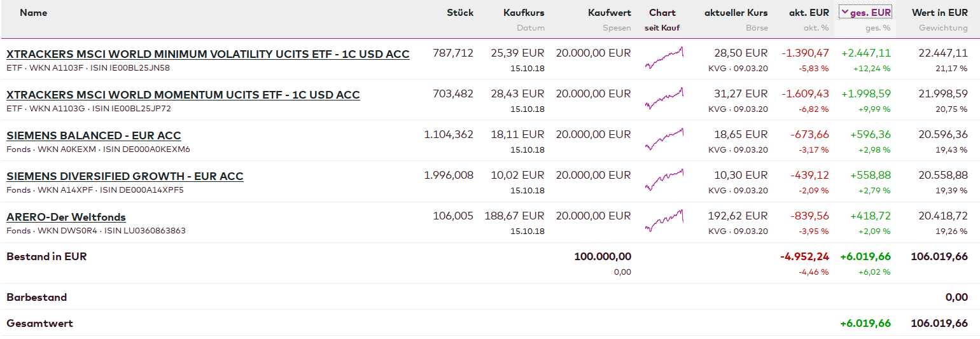Expand the ges. EUR sort dropdown arrow
This screenshot has width=980, height=339.
[x=844, y=12]
